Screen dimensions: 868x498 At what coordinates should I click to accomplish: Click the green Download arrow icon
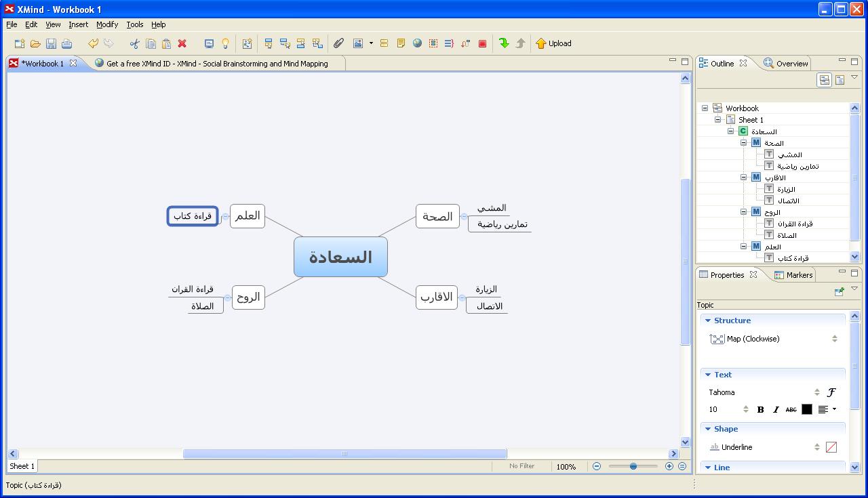(x=505, y=43)
